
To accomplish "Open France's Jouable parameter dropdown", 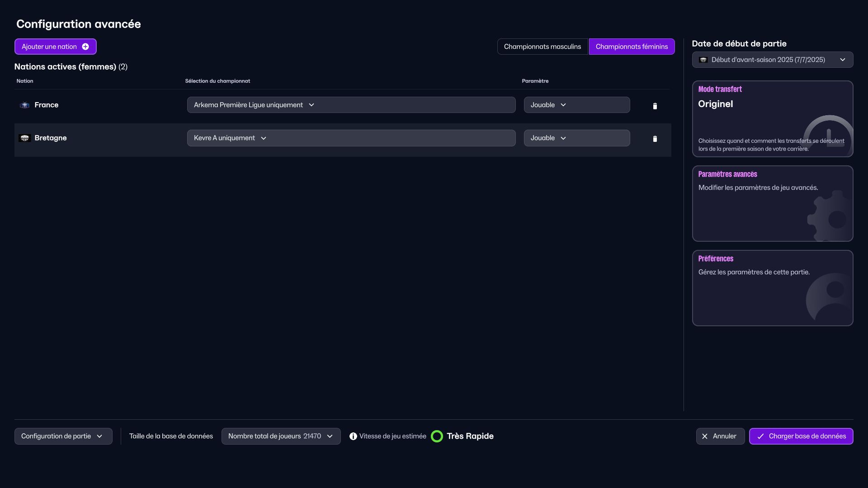I will [x=577, y=105].
